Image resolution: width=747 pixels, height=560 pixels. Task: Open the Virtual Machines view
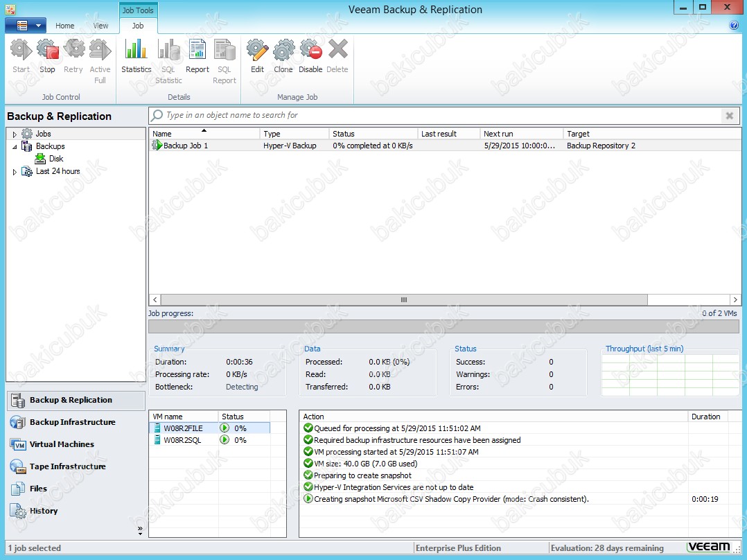tap(76, 444)
